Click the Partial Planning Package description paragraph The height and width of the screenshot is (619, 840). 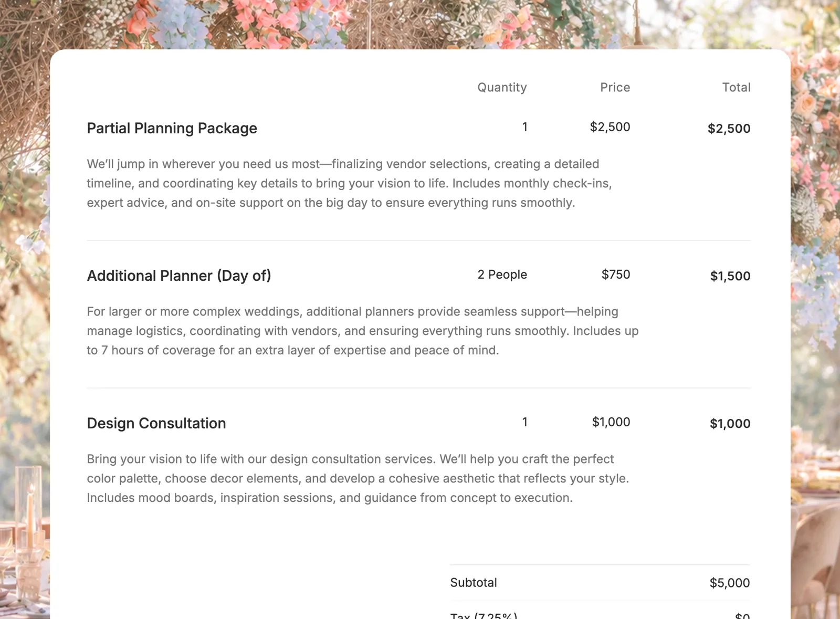350,183
